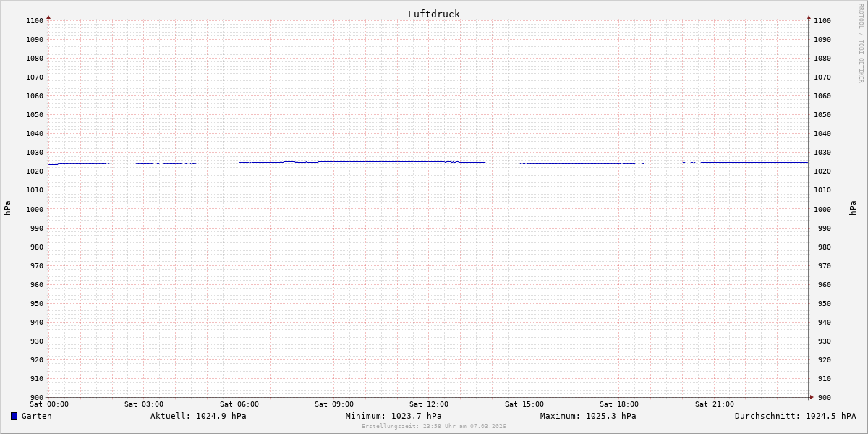Click the Maximum 1025.3 hPa statistic
Screen dimensions: 868x434
tap(588, 416)
